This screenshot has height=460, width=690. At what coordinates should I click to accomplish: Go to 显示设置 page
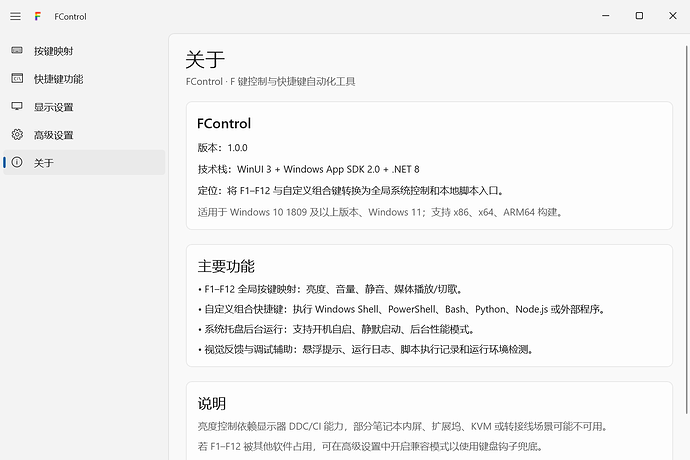point(84,107)
